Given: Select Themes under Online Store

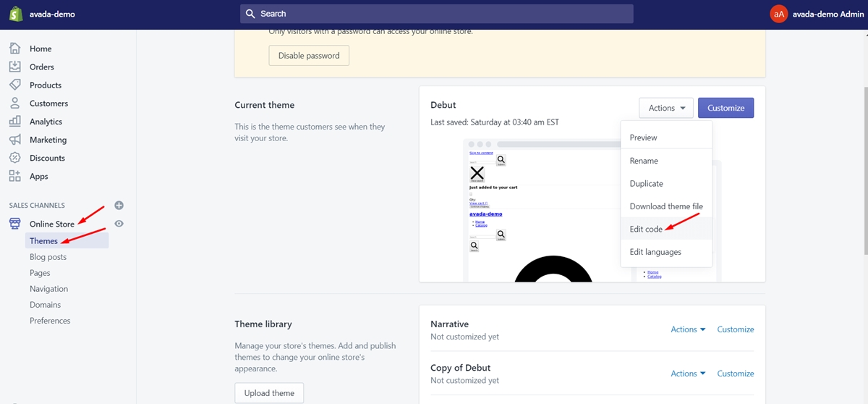Looking at the screenshot, I should (x=67, y=241).
